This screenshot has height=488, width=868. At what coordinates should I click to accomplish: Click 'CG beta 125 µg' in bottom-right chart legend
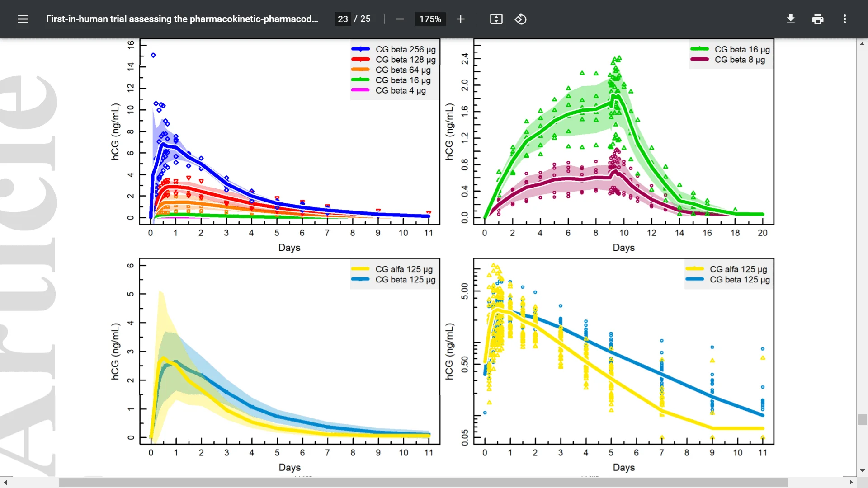click(x=728, y=280)
